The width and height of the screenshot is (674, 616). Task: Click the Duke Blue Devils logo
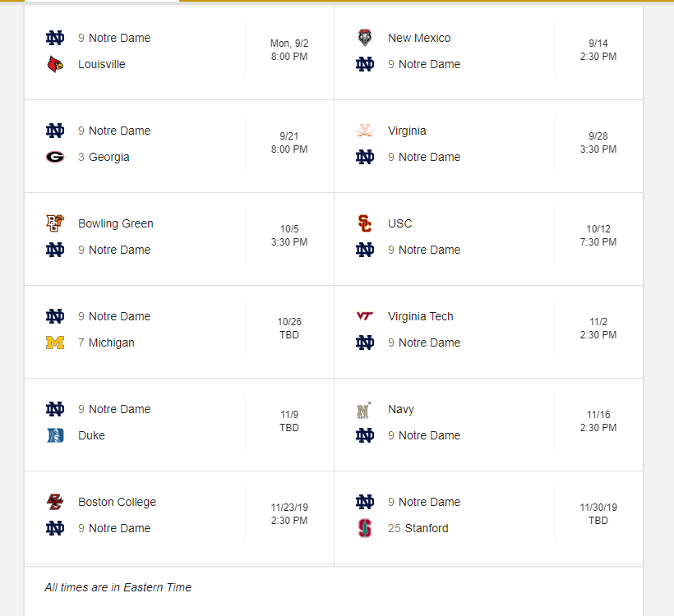[x=55, y=435]
